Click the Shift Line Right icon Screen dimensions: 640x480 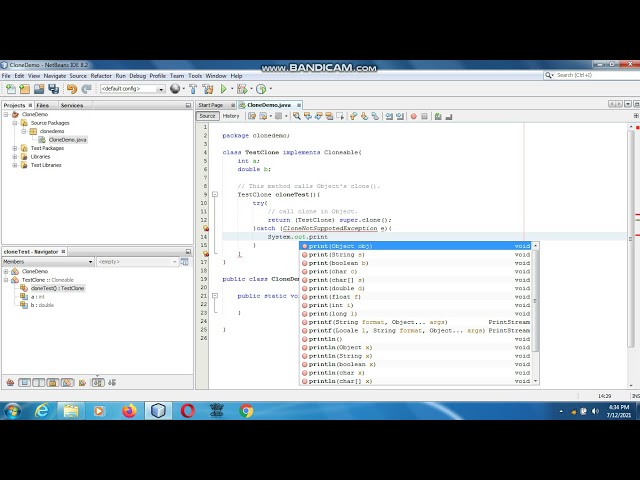(400, 116)
